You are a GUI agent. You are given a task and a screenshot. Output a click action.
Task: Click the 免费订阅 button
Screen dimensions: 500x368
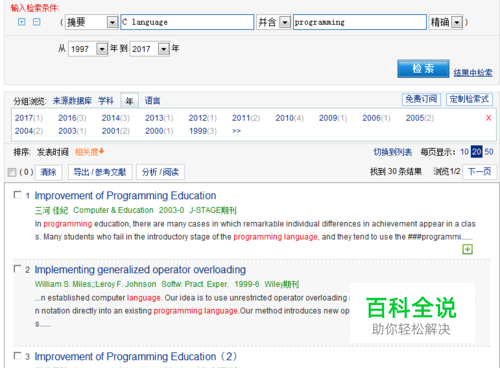[421, 99]
